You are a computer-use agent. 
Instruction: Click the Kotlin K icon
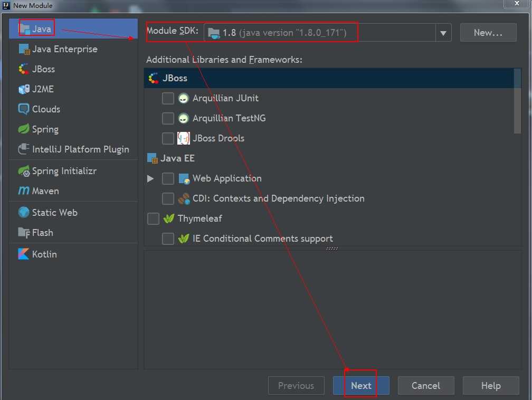(23, 254)
